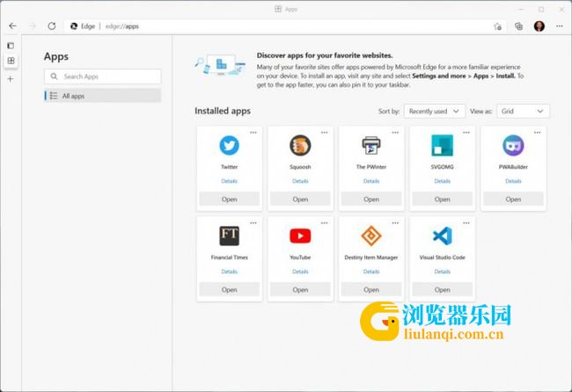Viewport: 572px width, 392px height.
Task: Open more options for Visual Studio Code card
Action: pyautogui.click(x=466, y=223)
